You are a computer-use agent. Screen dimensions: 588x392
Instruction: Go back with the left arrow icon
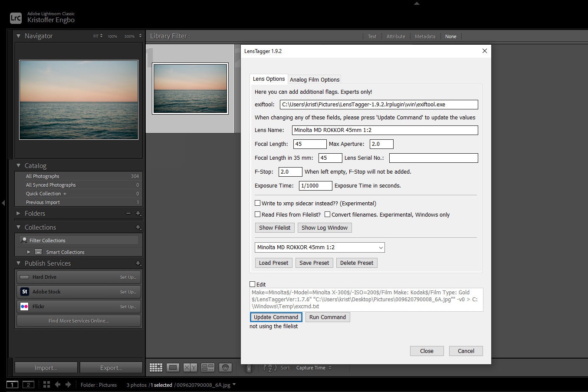click(57, 385)
